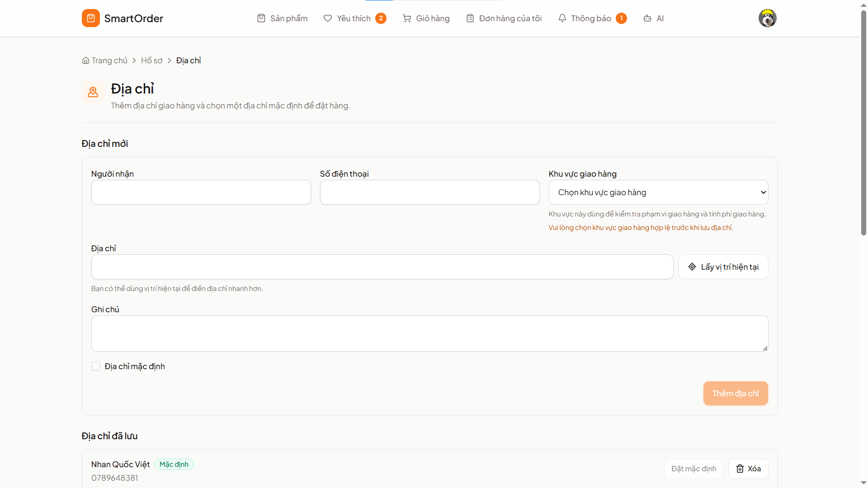Click the Địa chỉ map pin header icon
Screen dimensions: 868x488
tap(93, 92)
